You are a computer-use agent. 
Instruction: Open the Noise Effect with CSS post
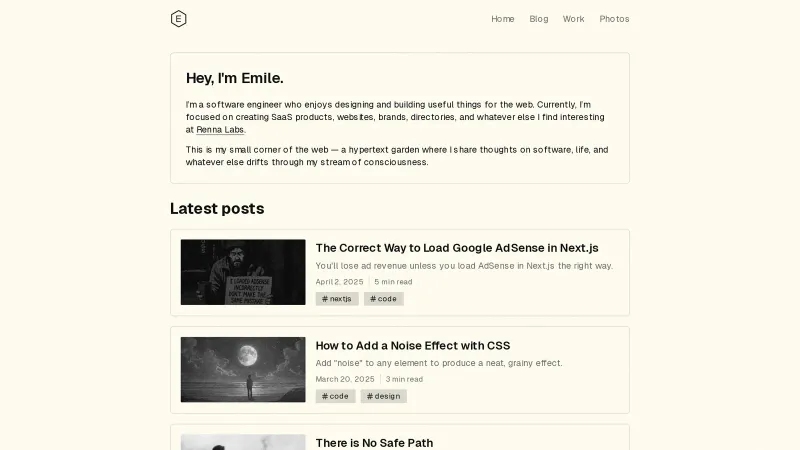[x=413, y=345]
